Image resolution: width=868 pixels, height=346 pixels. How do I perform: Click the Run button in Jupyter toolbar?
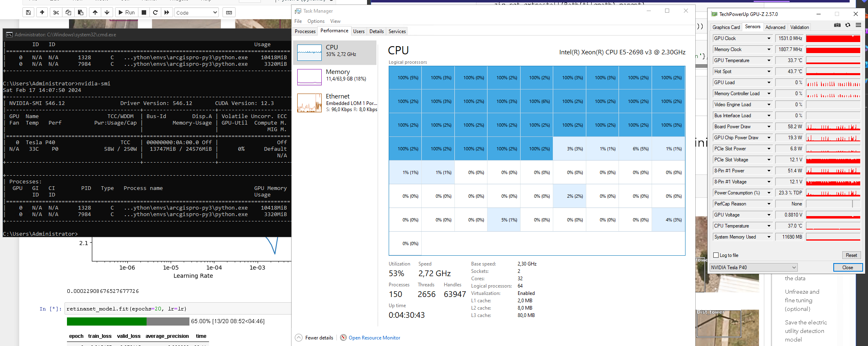click(127, 13)
